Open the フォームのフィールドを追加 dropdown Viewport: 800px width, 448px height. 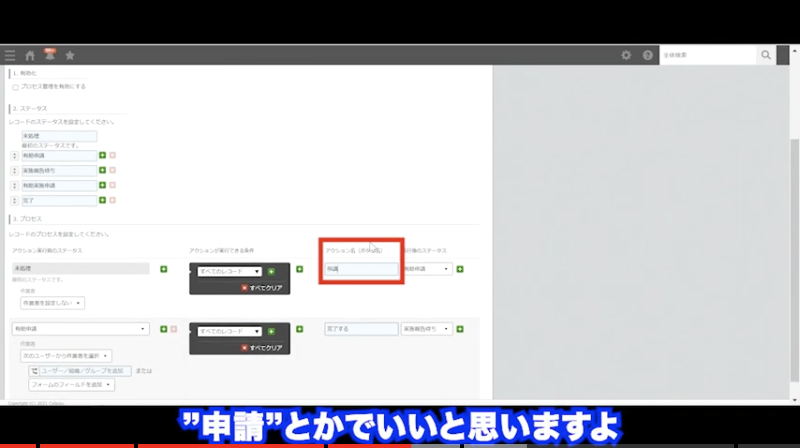point(71,384)
